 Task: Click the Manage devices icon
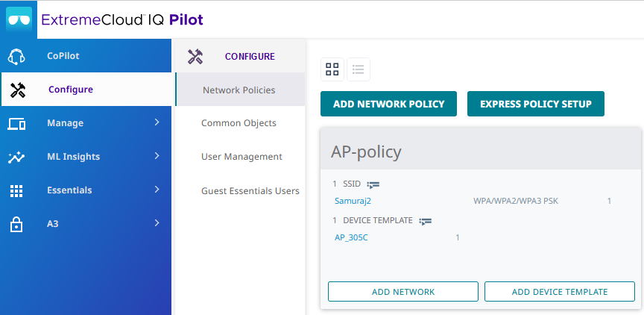16,123
